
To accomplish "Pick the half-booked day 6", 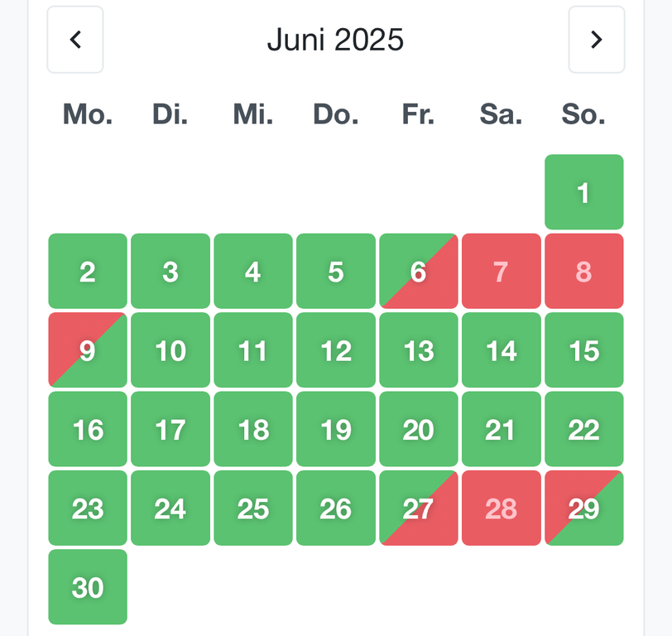I will click(x=418, y=271).
